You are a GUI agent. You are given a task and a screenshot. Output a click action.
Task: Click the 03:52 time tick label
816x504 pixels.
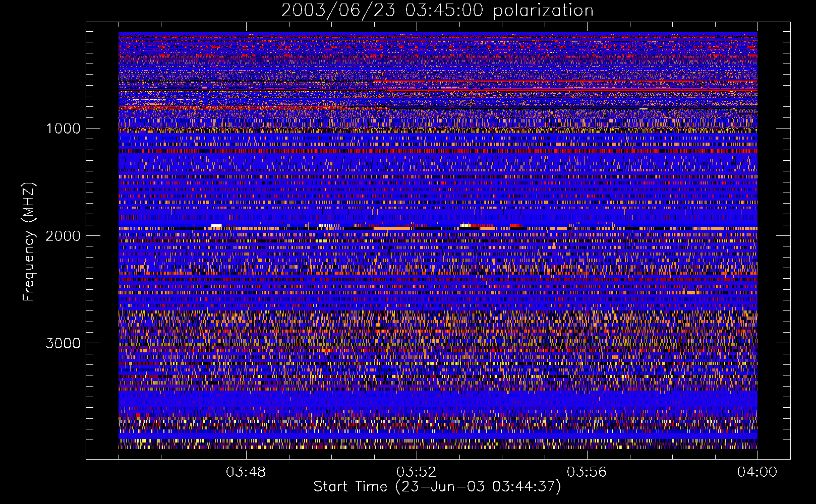pos(416,472)
